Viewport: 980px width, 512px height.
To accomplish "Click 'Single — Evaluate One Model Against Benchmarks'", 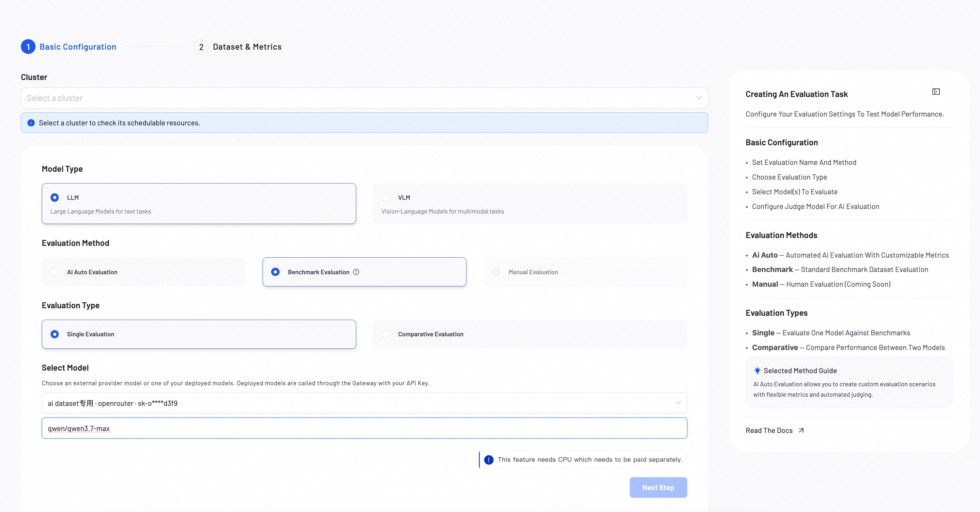I will pos(831,333).
